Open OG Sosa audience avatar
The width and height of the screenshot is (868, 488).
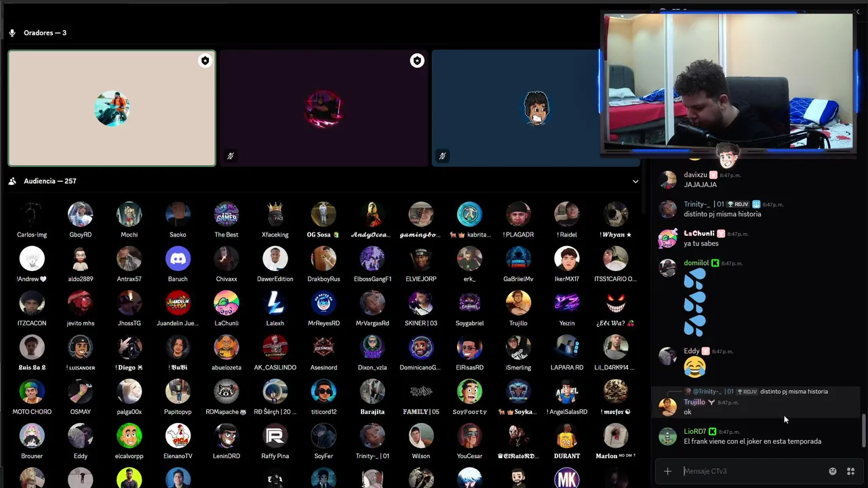click(x=323, y=214)
